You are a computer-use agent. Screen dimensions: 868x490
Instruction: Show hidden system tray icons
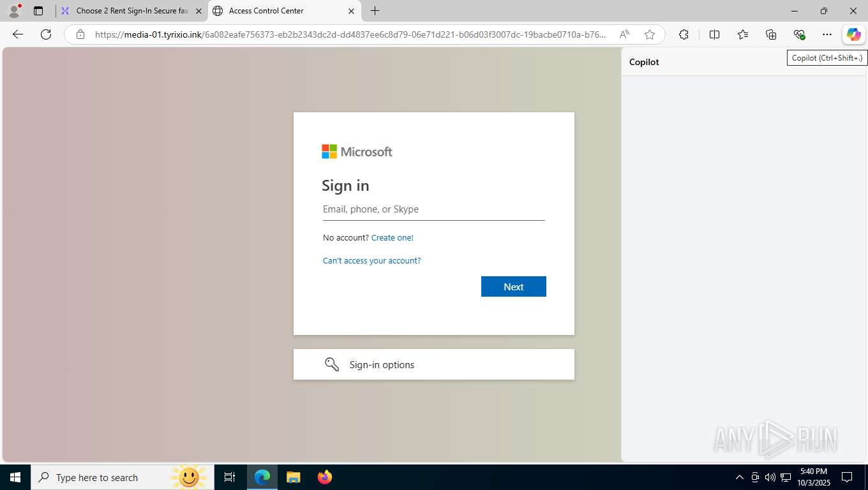tap(740, 477)
